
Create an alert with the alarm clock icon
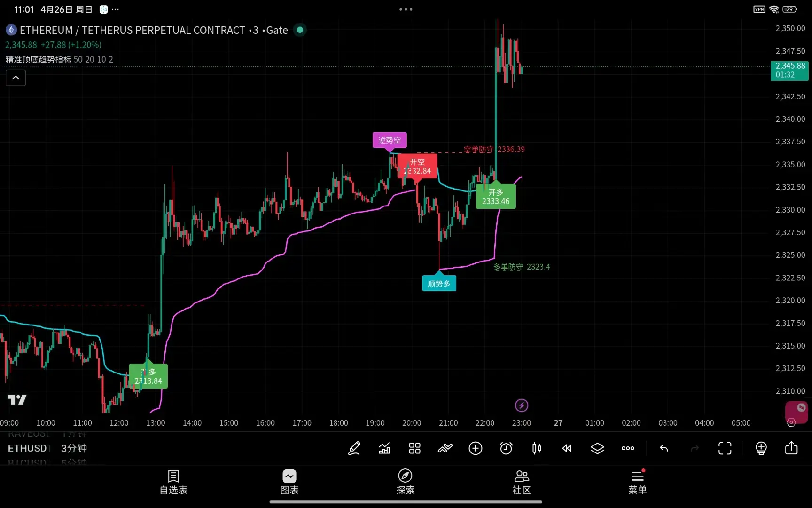pos(506,448)
